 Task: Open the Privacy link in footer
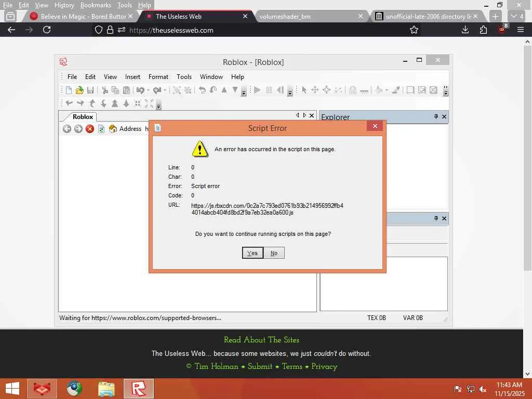point(324,366)
